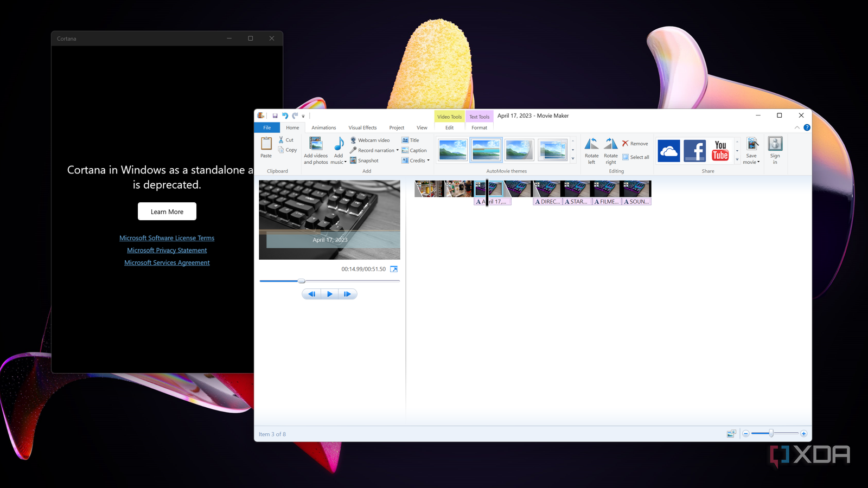This screenshot has height=488, width=868.
Task: Select the Add videos and photos tool
Action: tap(315, 150)
